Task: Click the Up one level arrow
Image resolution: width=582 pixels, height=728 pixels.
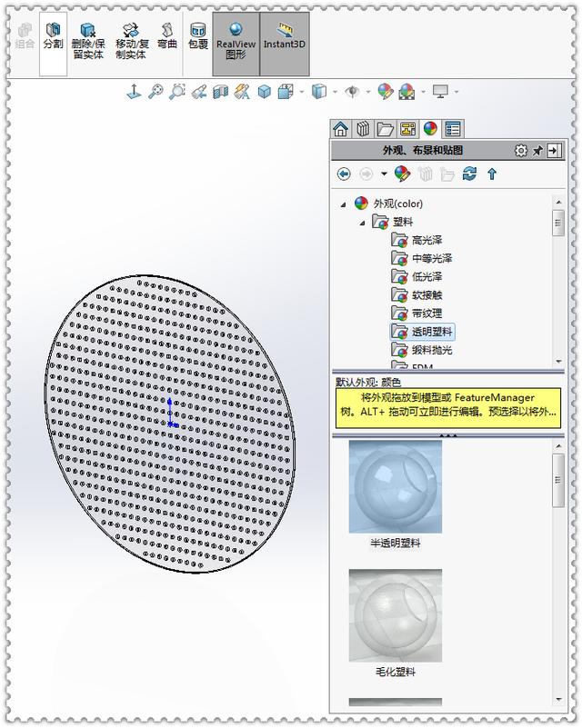Action: tap(492, 175)
